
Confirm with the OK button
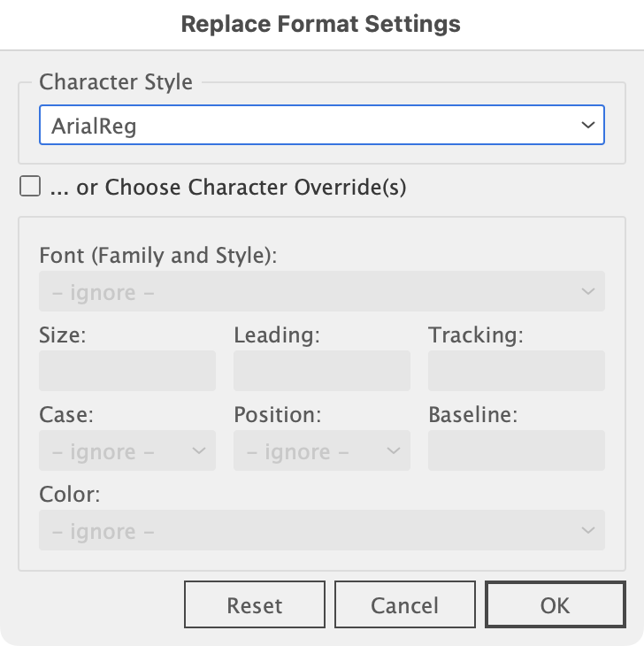pos(556,605)
